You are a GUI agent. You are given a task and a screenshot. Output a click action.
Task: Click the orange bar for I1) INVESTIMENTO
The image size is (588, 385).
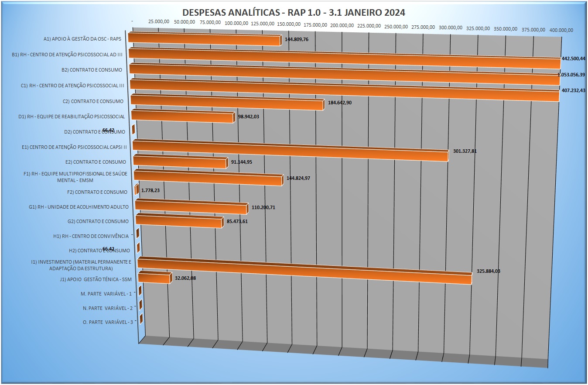point(304,271)
